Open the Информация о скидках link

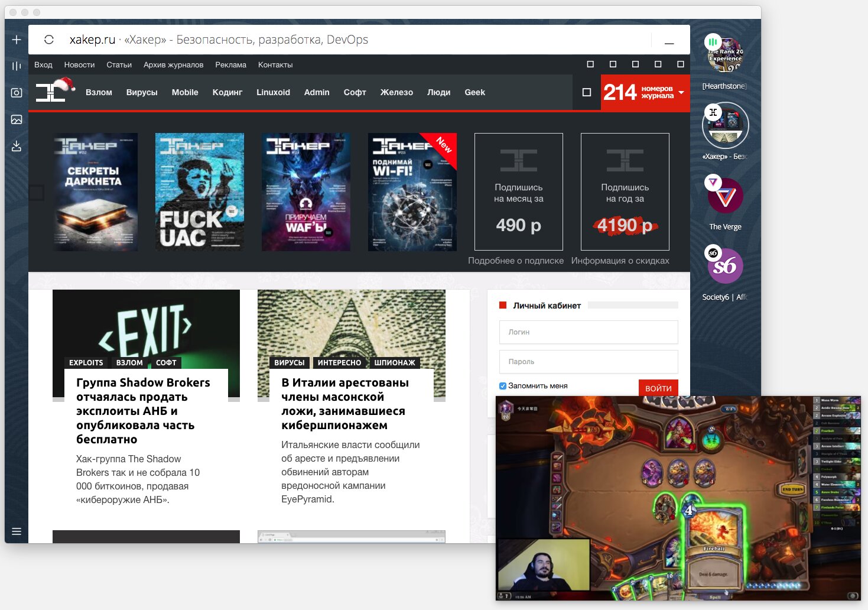click(x=620, y=261)
